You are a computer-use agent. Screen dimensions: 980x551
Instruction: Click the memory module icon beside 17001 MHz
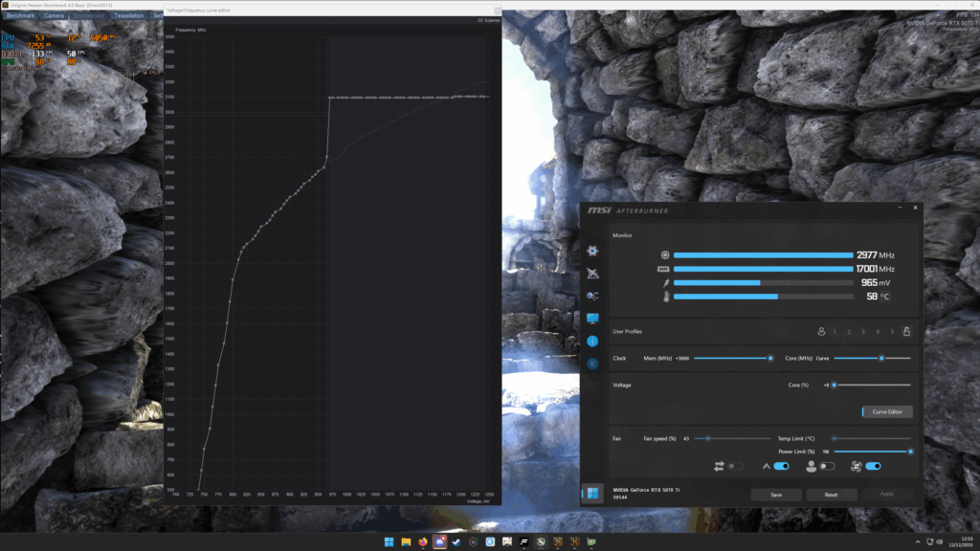click(663, 269)
